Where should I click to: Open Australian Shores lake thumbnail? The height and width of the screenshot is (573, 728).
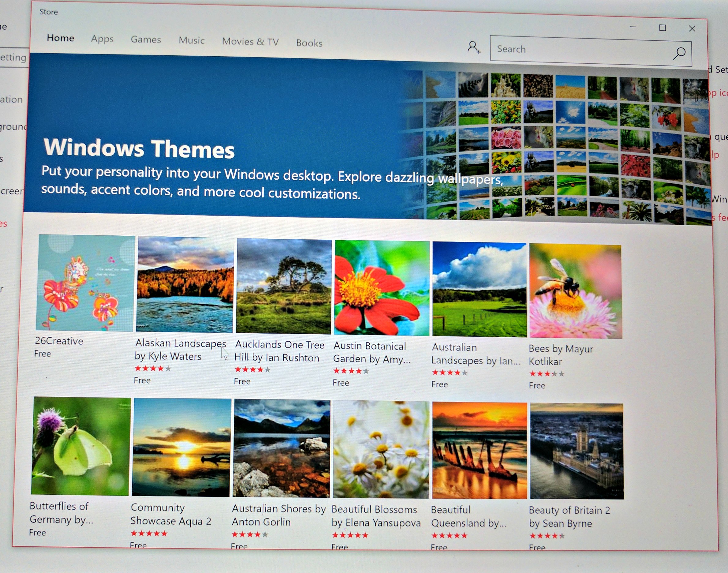pyautogui.click(x=281, y=448)
